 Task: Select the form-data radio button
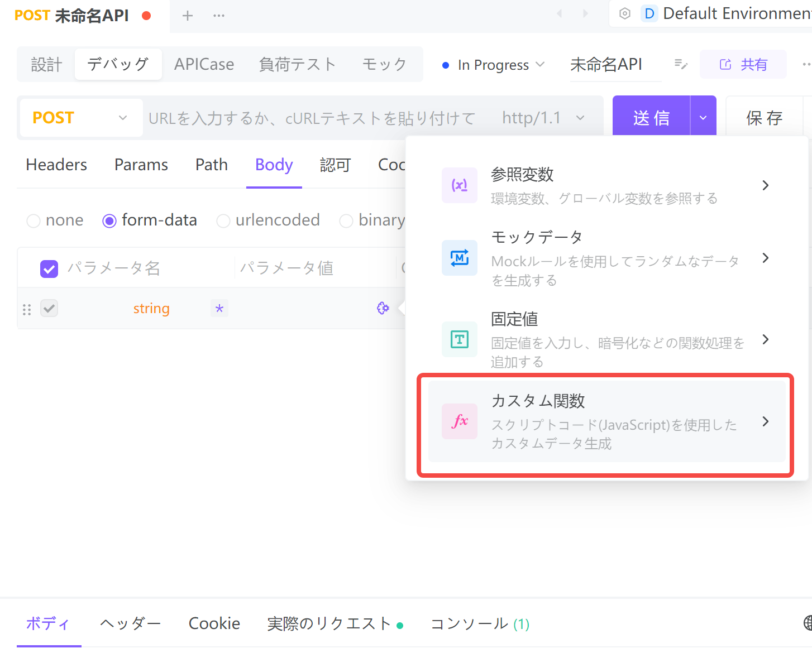click(x=110, y=220)
